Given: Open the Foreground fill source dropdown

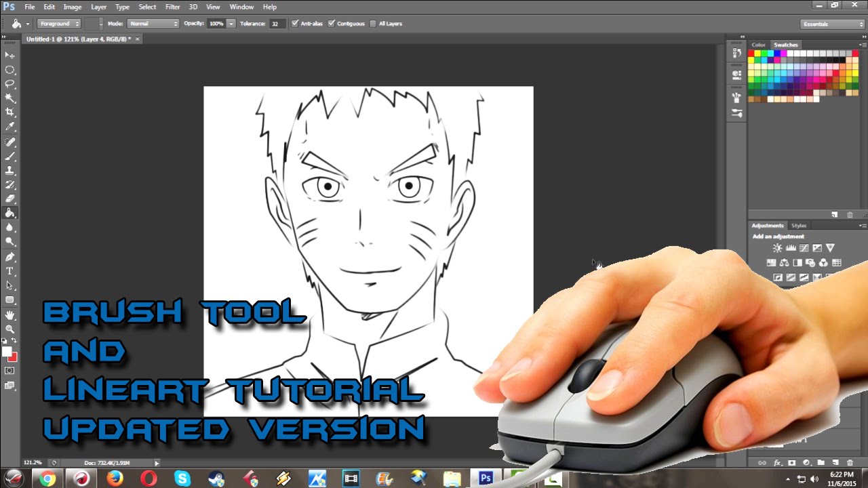Looking at the screenshot, I should [58, 23].
